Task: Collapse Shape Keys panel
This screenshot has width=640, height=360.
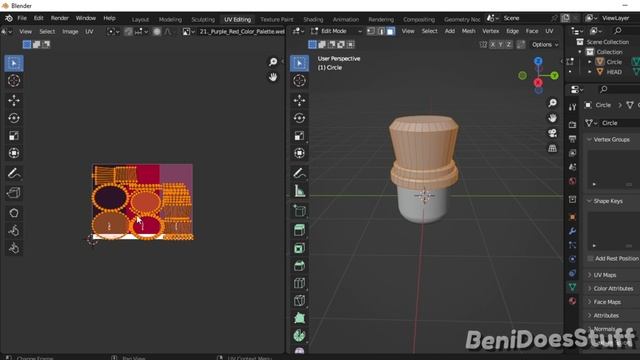Action: (x=608, y=201)
